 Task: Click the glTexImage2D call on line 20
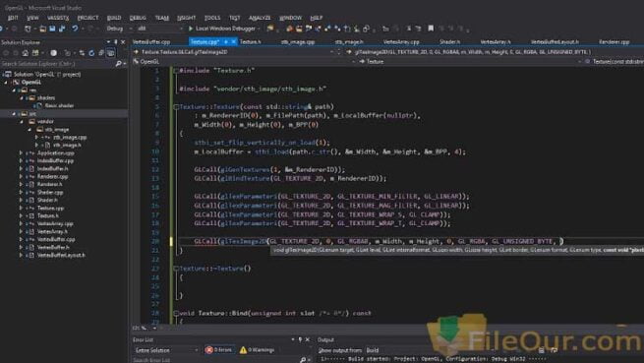click(x=243, y=241)
